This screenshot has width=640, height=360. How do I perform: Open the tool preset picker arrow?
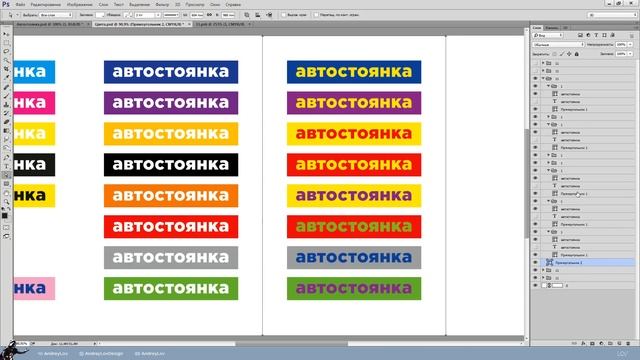[x=17, y=15]
